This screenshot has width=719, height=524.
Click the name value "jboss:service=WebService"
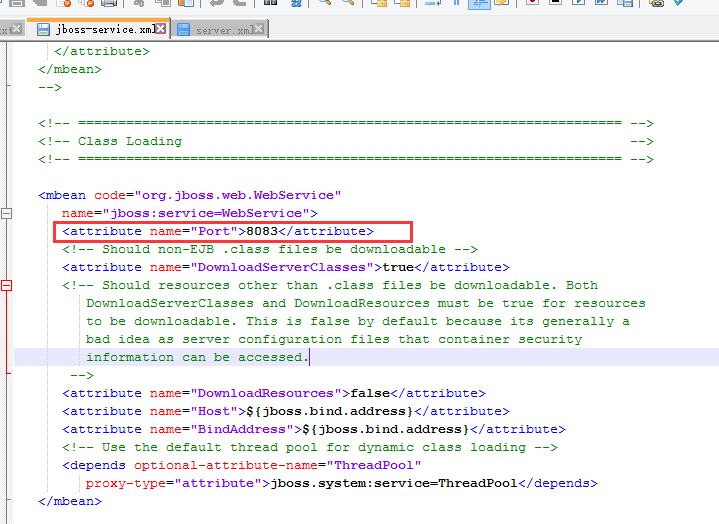click(206, 213)
